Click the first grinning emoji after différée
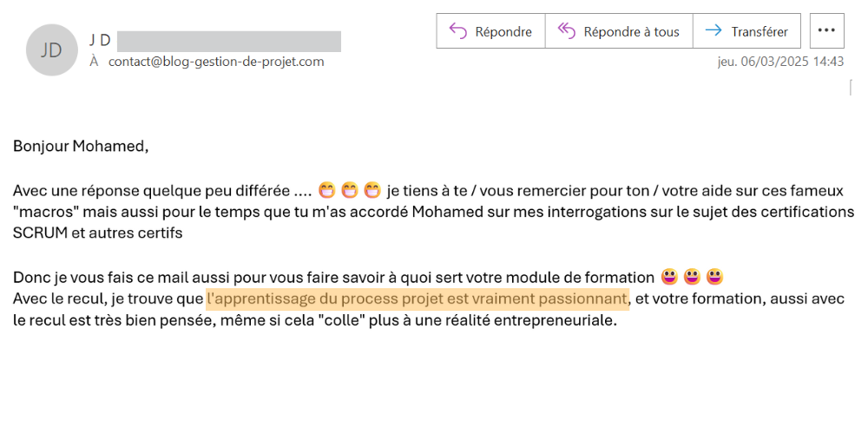Image resolution: width=868 pixels, height=434 pixels. coord(327,191)
